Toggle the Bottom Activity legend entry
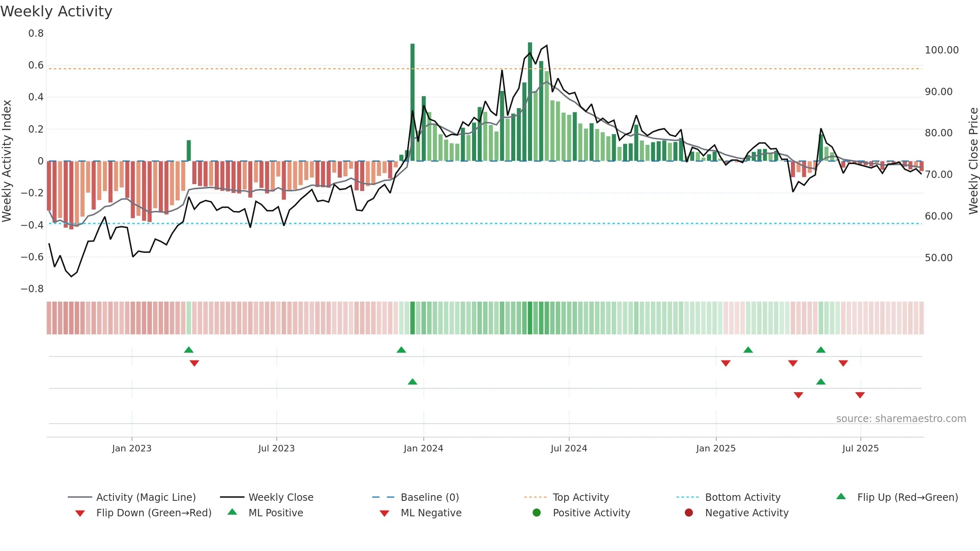Viewport: 980px width, 551px height. [728, 497]
